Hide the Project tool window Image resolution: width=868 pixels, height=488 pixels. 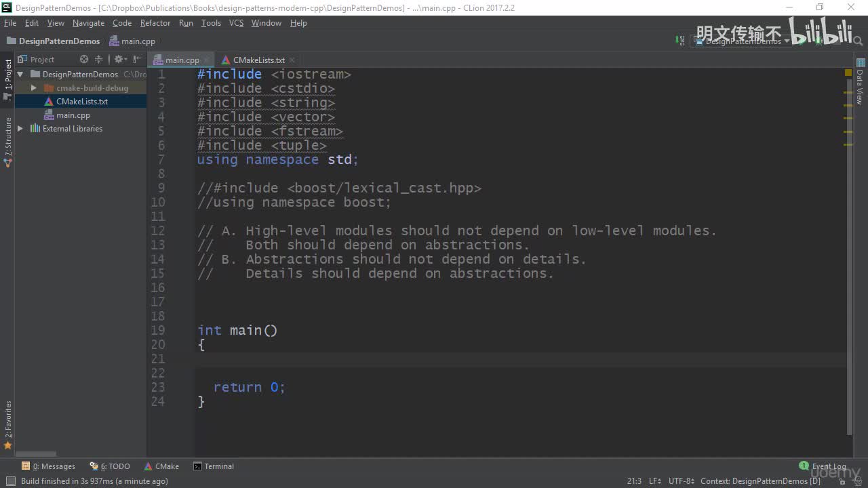point(138,60)
